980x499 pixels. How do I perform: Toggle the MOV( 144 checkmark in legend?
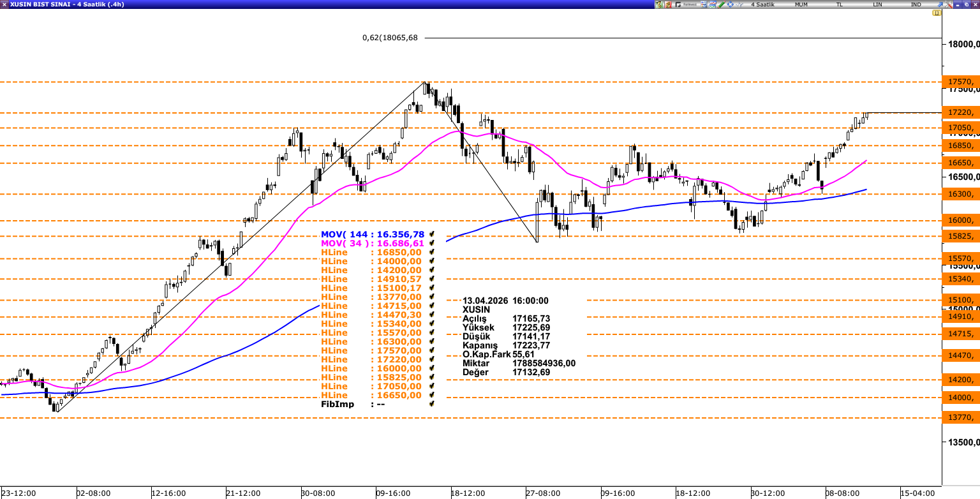pos(432,235)
